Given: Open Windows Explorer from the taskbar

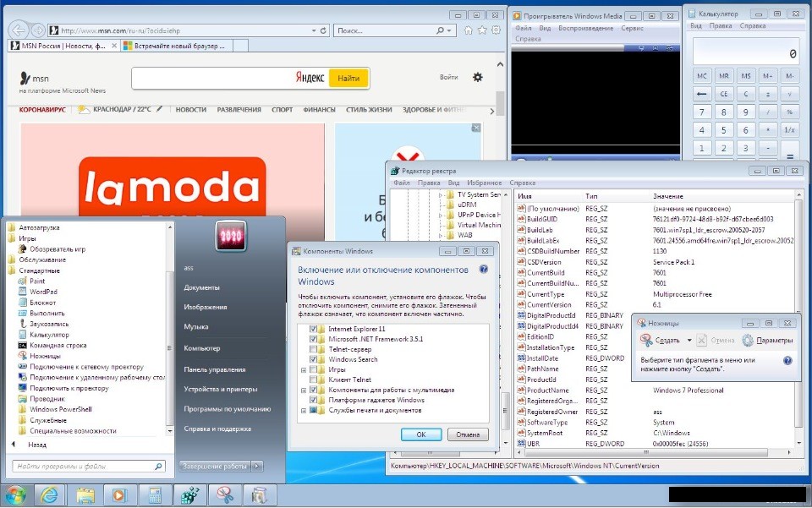Looking at the screenshot, I should (x=85, y=495).
